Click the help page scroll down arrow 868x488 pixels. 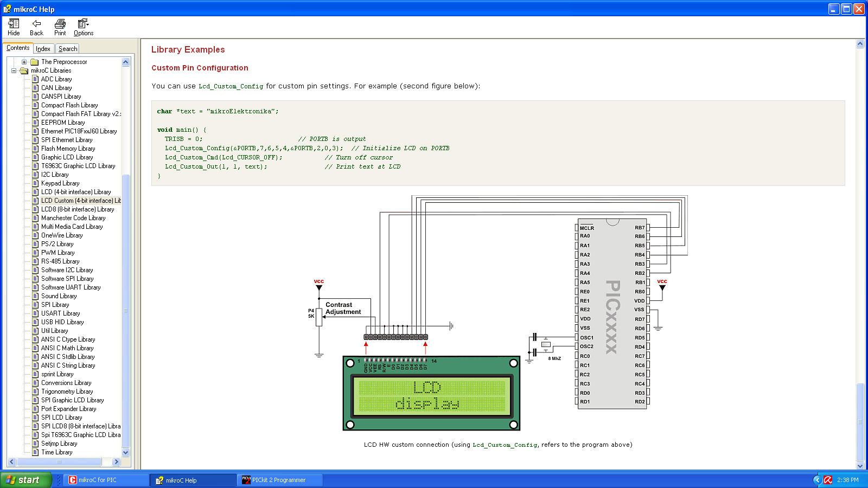[x=860, y=466]
